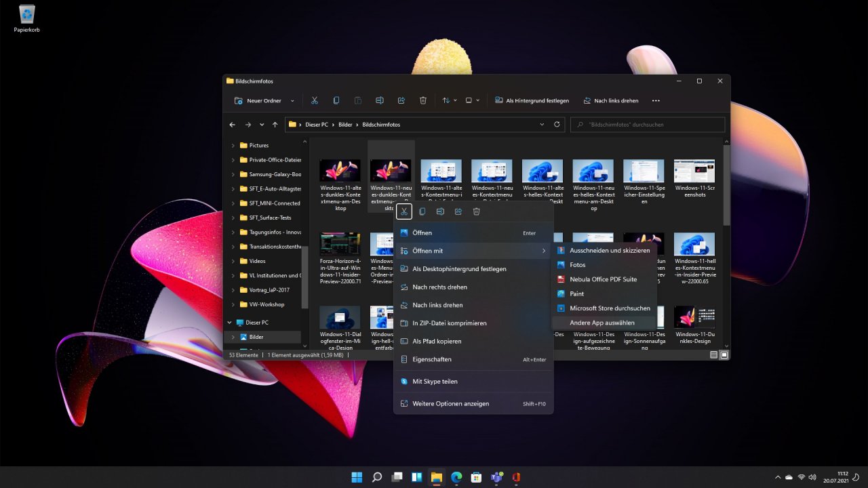Viewport: 868px width, 488px height.
Task: Open Office icon in taskbar
Action: tap(516, 477)
